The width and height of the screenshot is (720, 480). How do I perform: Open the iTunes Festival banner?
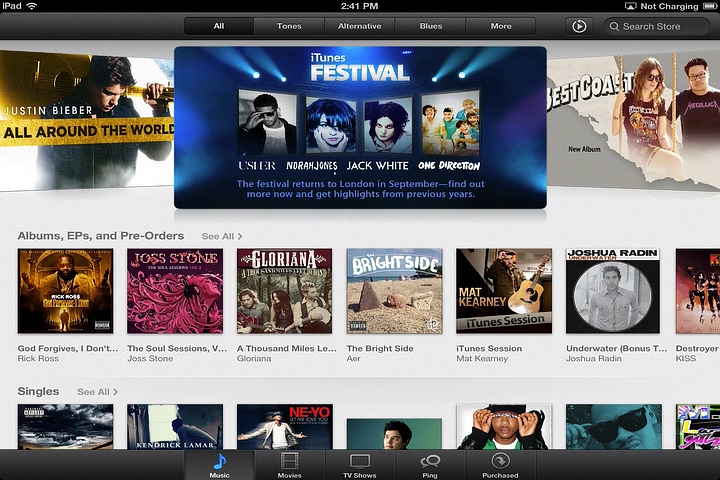360,128
